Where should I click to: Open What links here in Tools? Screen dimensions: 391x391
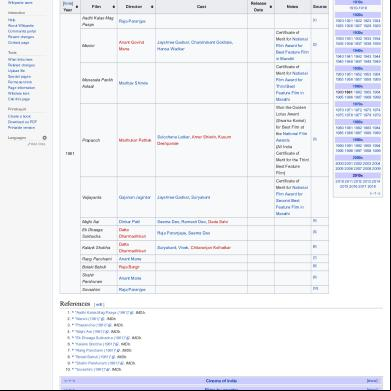pos(20,60)
